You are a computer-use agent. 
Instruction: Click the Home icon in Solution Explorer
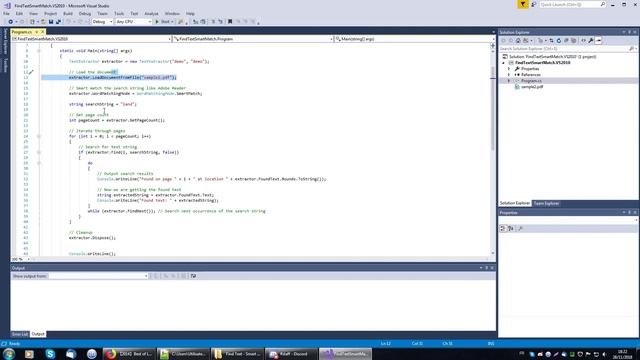click(518, 40)
